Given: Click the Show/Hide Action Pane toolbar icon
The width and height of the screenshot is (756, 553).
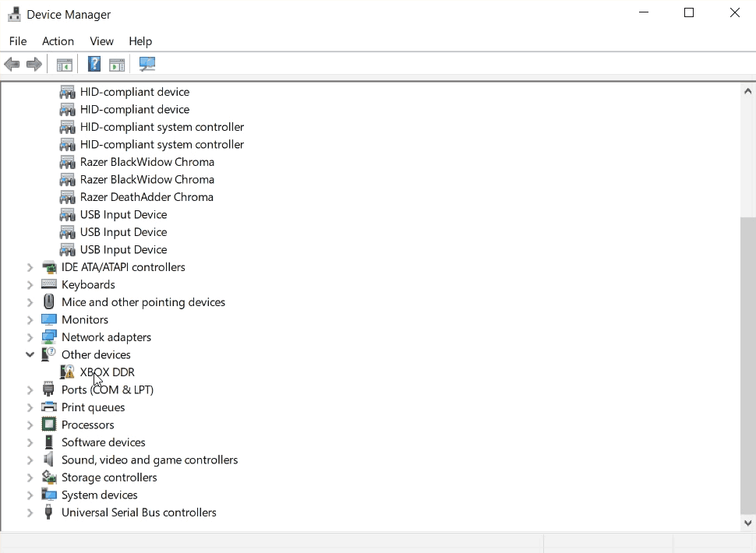Looking at the screenshot, I should [117, 64].
